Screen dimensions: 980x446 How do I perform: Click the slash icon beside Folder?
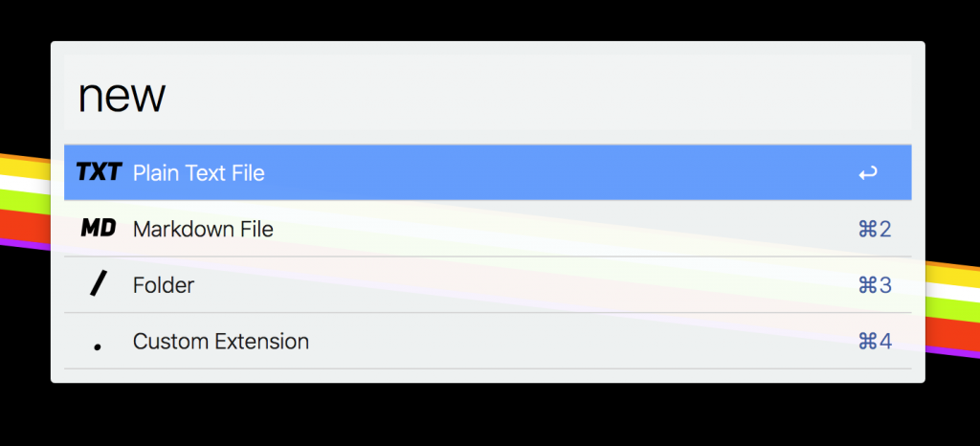click(98, 284)
